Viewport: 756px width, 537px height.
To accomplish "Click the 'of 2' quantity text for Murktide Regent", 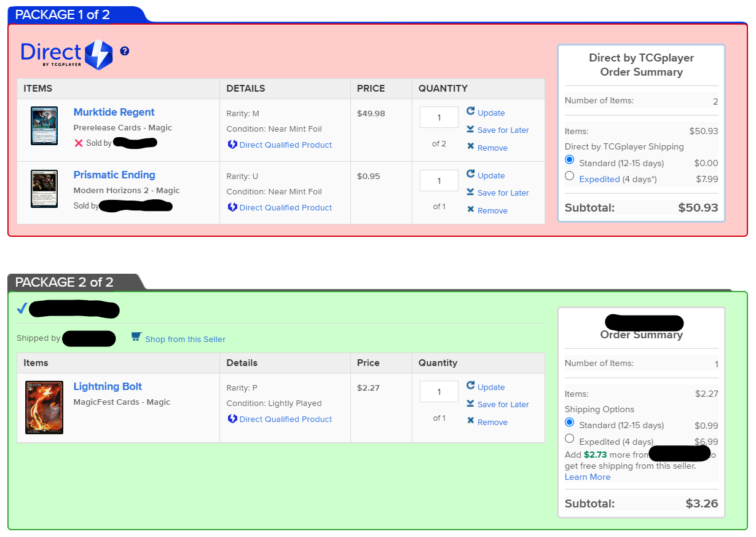I will tap(439, 143).
